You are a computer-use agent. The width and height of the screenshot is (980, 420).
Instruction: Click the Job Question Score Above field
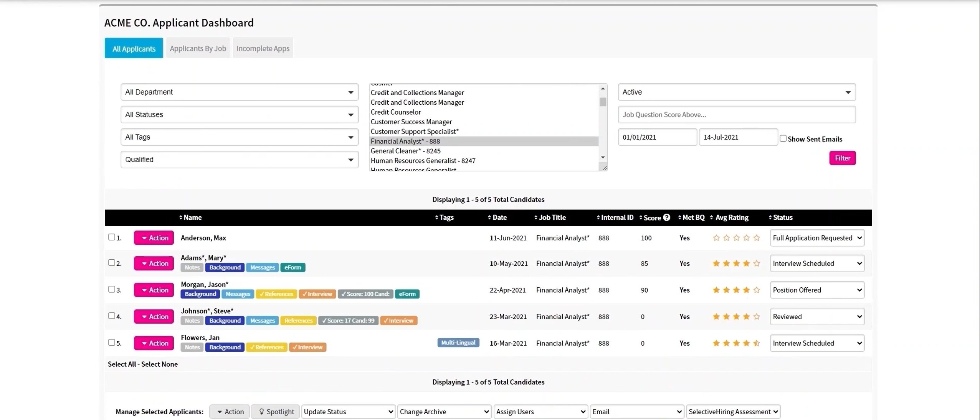point(736,115)
